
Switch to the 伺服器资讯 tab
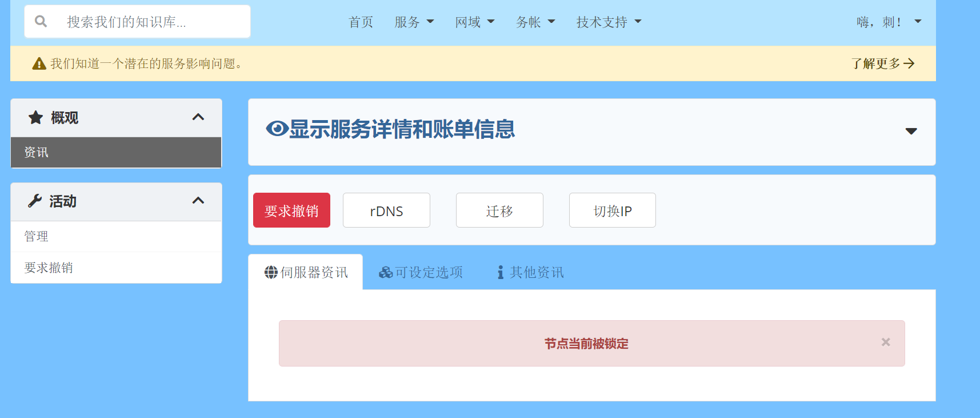[306, 272]
